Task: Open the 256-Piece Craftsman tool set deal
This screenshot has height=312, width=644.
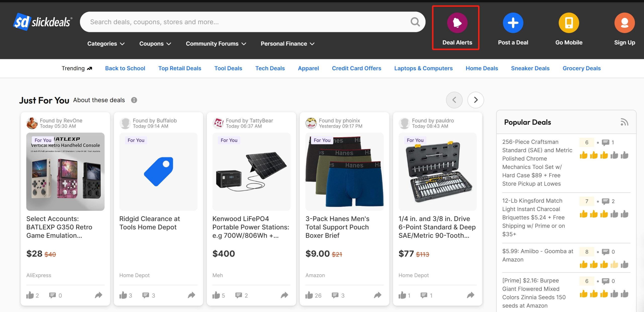Action: [x=537, y=163]
